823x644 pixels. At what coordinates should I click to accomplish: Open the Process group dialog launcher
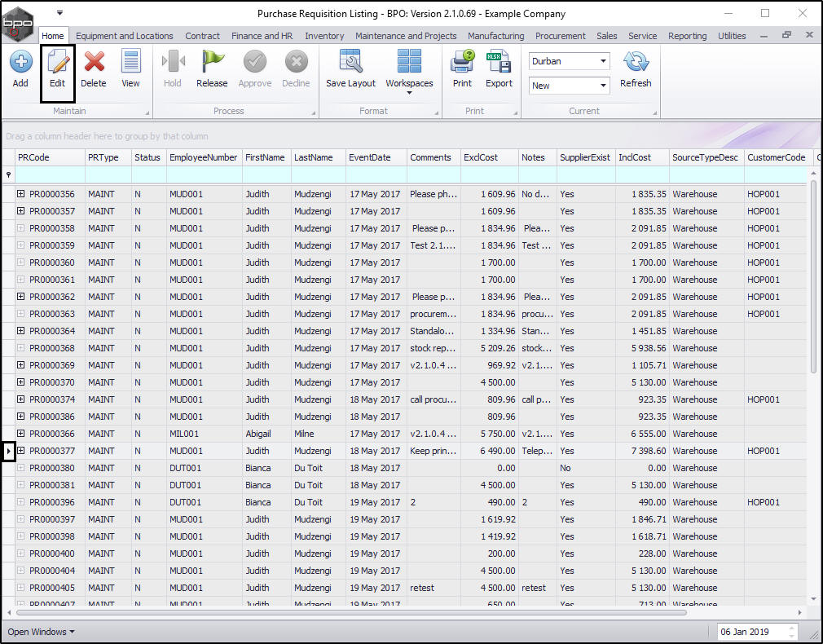point(314,112)
